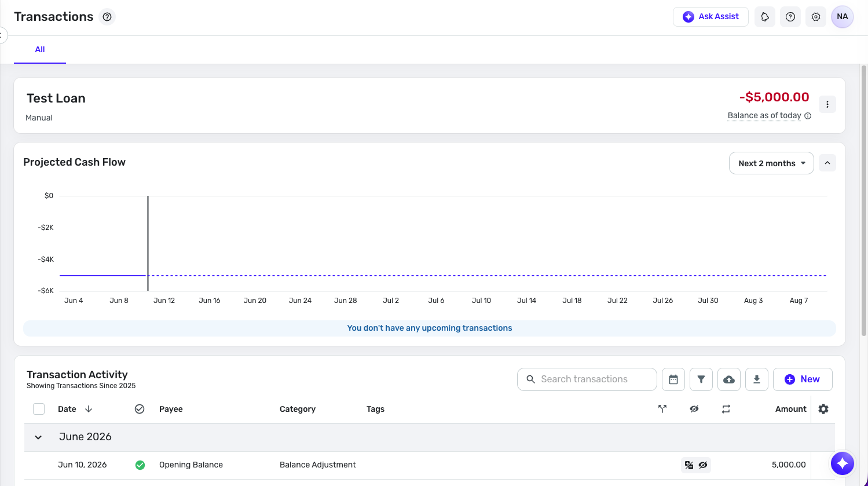Click the Balance as of today label
This screenshot has width=868, height=486.
pos(764,116)
